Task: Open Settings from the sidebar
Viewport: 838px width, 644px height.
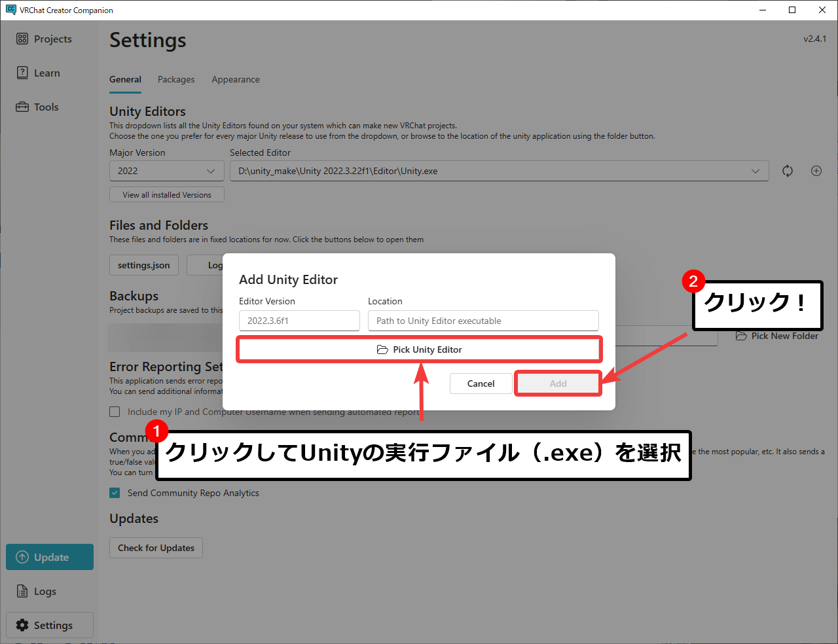Action: pyautogui.click(x=50, y=625)
